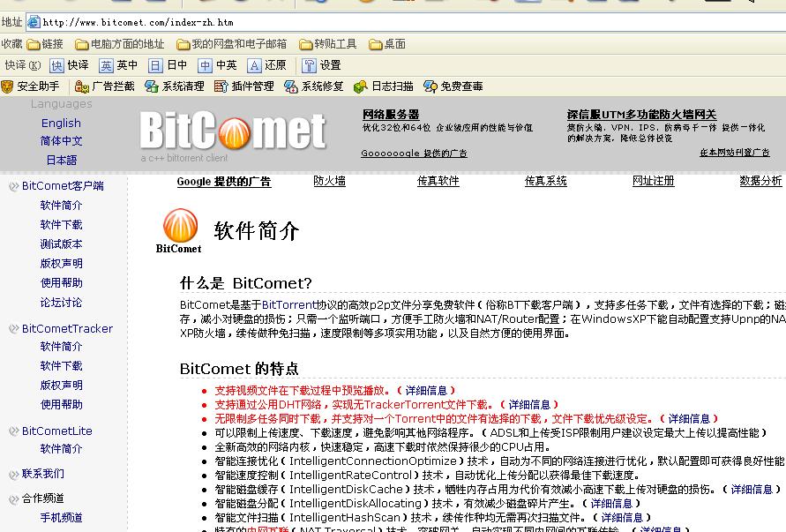This screenshot has height=532, width=786.
Task: Open 论坛讨论 in sidebar
Action: tap(61, 303)
